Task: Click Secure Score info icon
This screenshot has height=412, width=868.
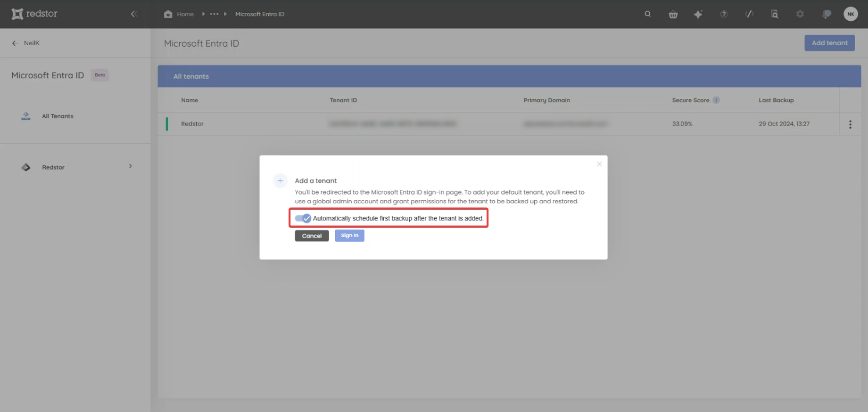Action: [716, 100]
